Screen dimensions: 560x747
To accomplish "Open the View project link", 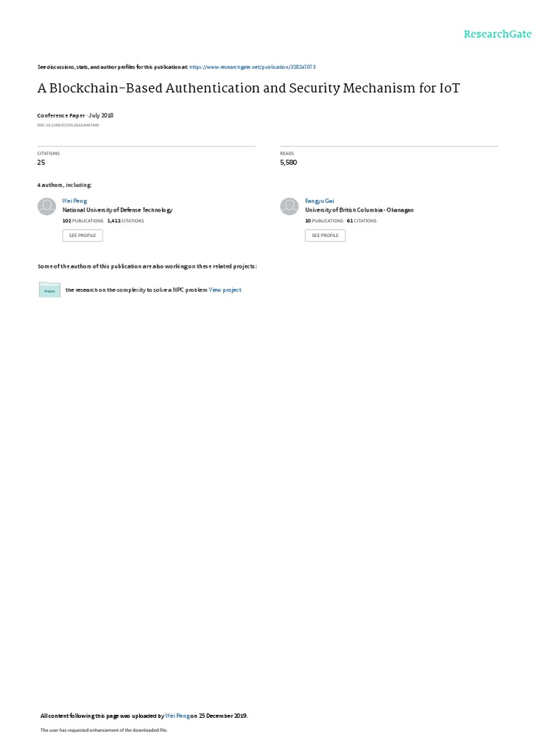I will coord(225,290).
